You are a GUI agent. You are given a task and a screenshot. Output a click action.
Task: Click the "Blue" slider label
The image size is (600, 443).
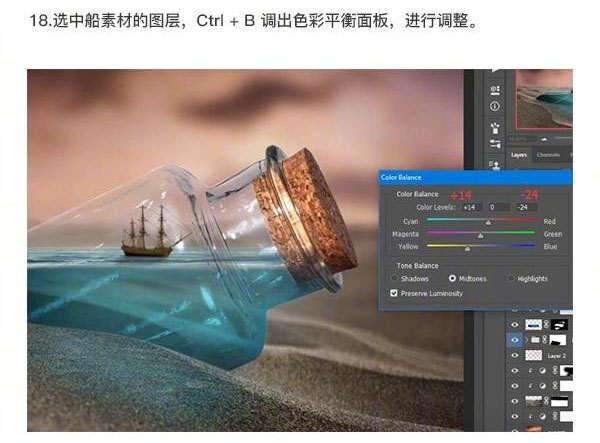pos(550,246)
